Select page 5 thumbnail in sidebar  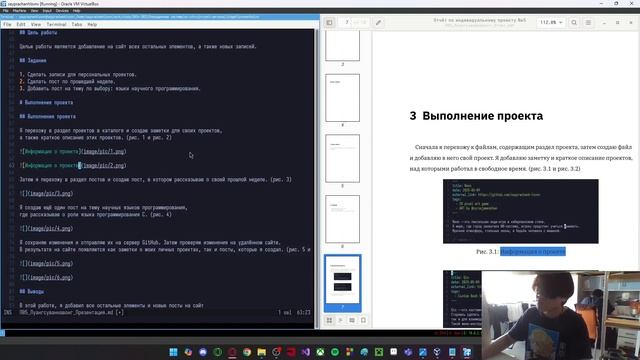(342, 158)
